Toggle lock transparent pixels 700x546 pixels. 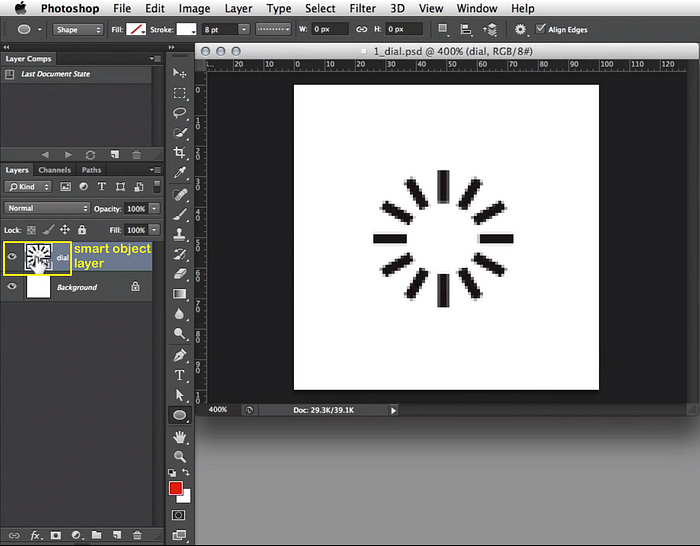(x=31, y=230)
